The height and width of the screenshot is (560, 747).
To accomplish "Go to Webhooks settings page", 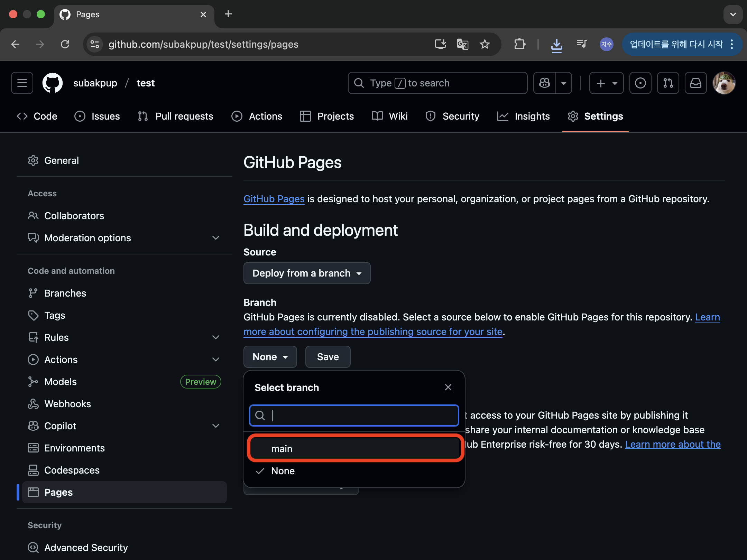I will pos(67,404).
